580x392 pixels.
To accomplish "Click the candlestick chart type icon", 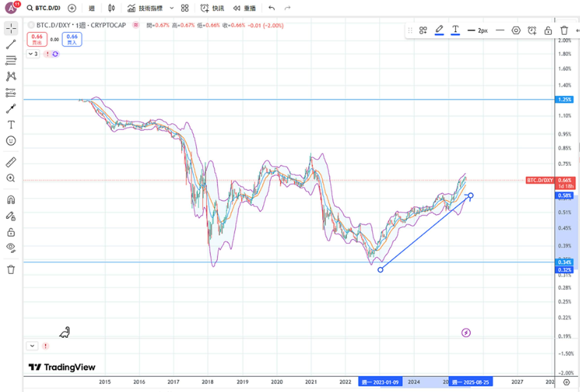I will pyautogui.click(x=111, y=8).
